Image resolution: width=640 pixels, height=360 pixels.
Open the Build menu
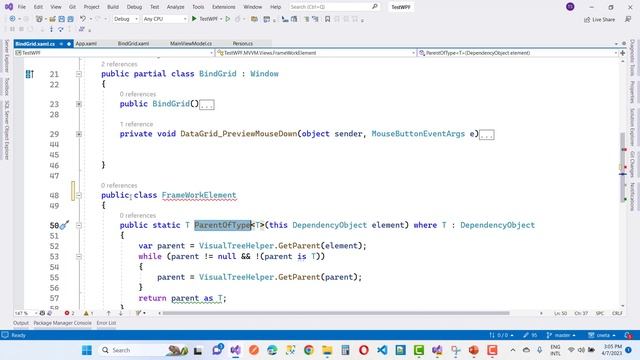pyautogui.click(x=113, y=7)
